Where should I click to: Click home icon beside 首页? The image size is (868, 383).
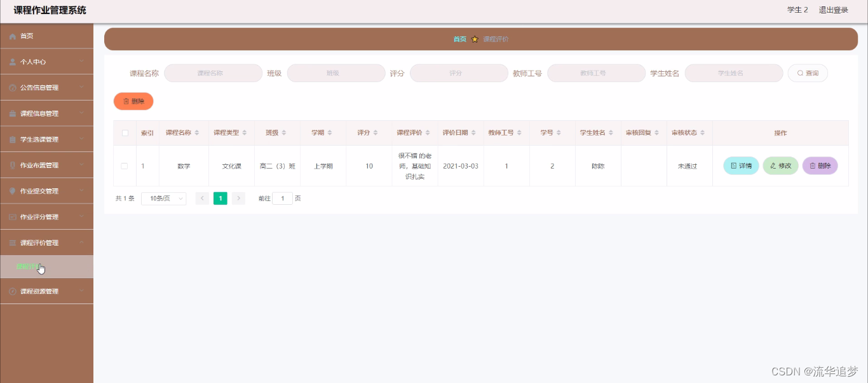[x=13, y=36]
